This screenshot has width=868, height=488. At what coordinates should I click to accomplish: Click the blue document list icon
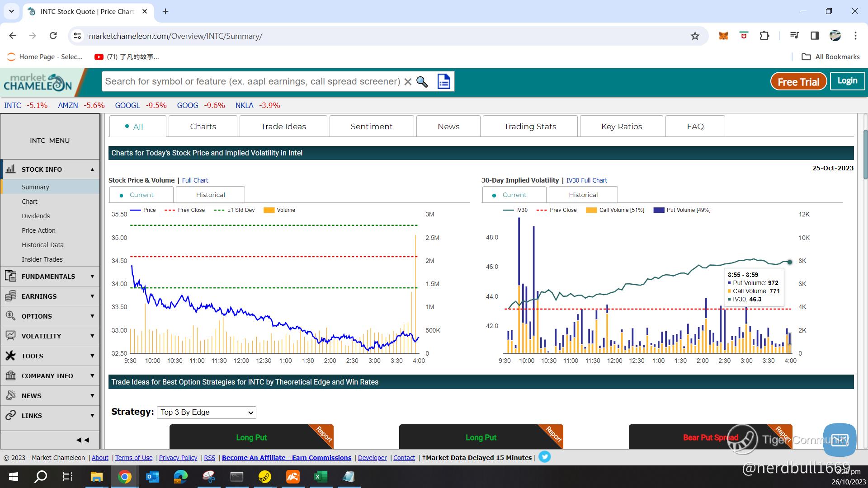click(443, 82)
